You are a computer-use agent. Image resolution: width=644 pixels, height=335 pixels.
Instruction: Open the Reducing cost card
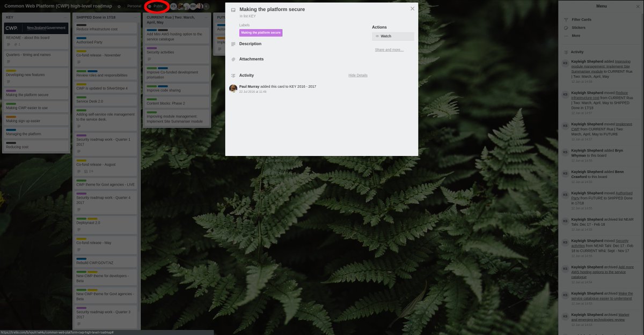pos(36,146)
